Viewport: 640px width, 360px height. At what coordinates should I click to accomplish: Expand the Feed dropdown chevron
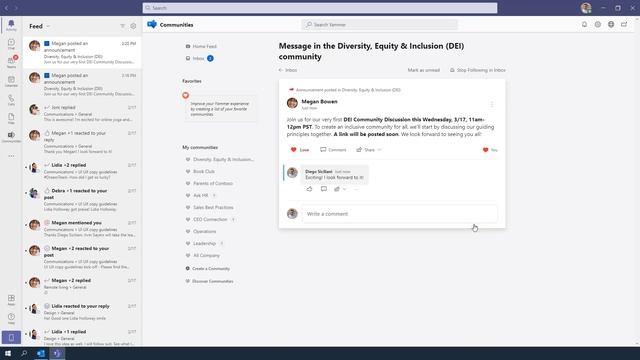point(48,26)
